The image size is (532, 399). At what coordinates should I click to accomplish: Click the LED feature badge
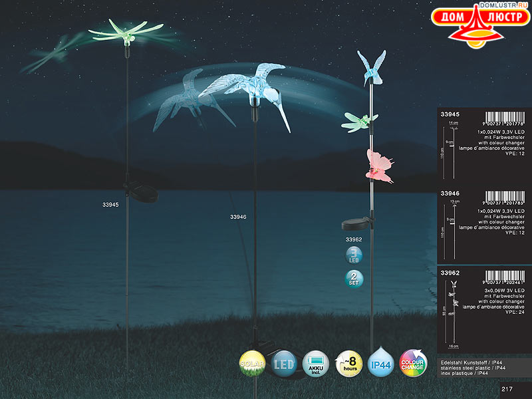coord(284,364)
